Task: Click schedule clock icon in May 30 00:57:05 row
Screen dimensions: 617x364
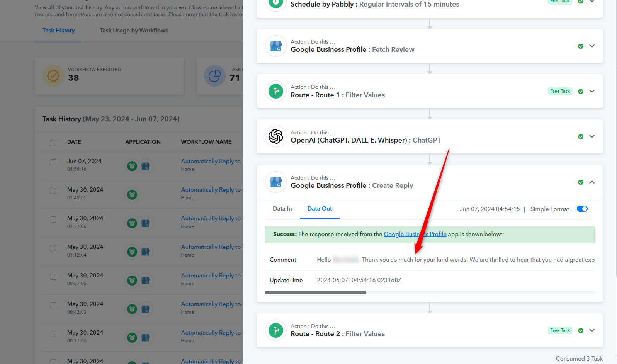Action: [132, 281]
